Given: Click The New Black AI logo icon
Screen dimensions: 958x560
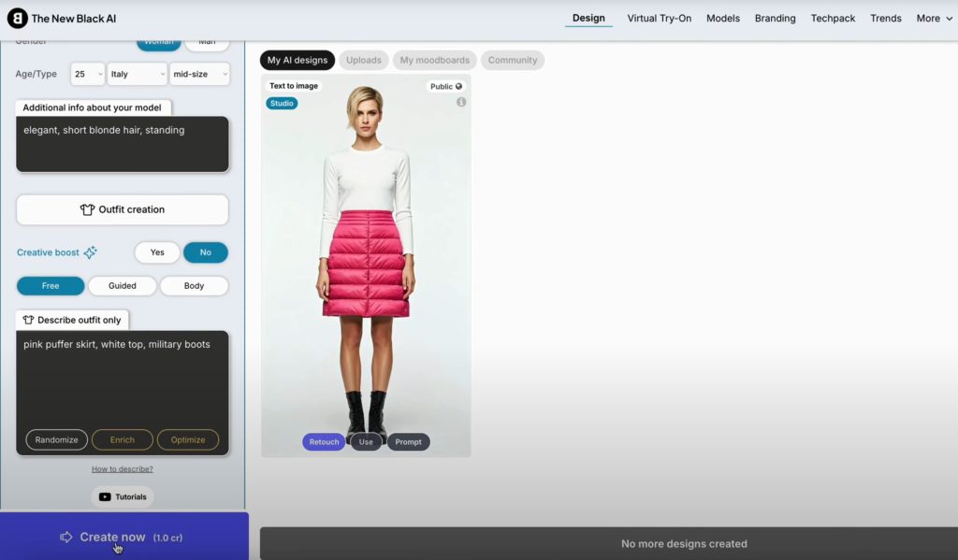Looking at the screenshot, I should (x=17, y=19).
